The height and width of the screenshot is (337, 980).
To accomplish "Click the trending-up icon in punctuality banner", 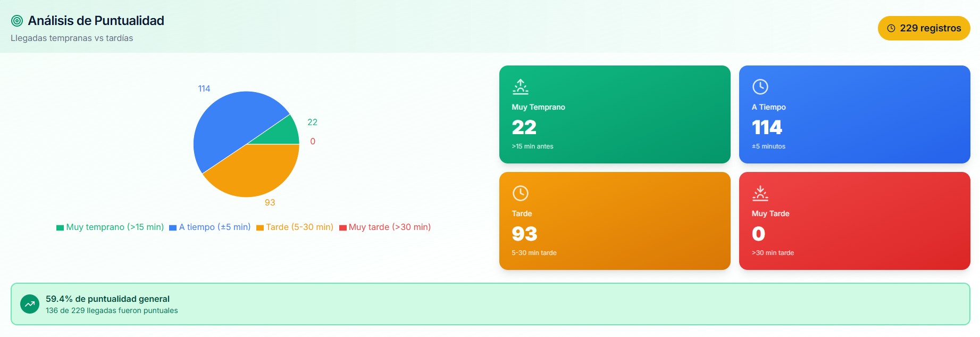I will click(30, 304).
